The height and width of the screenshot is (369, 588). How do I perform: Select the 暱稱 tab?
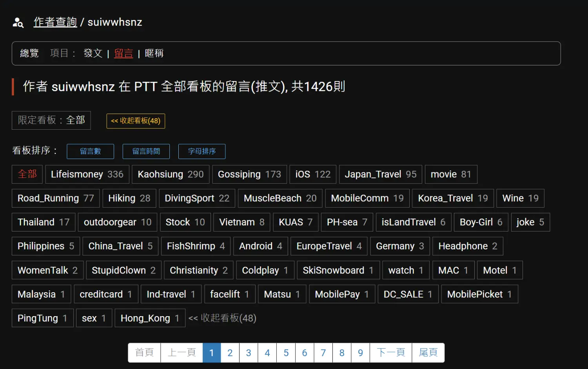point(154,53)
